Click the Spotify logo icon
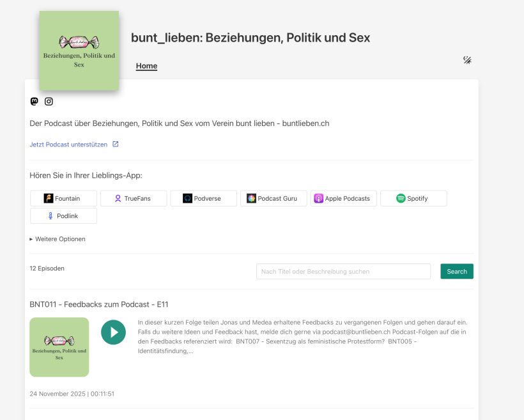 coord(401,198)
